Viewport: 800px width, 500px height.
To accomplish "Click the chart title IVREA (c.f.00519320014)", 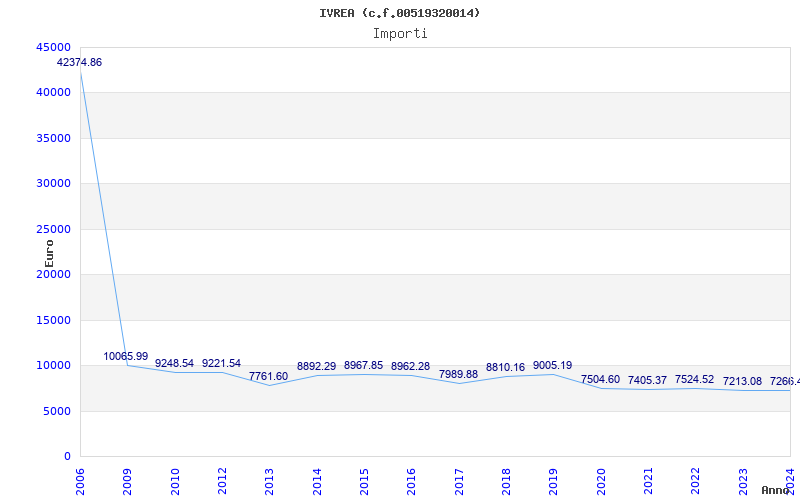I will (399, 13).
